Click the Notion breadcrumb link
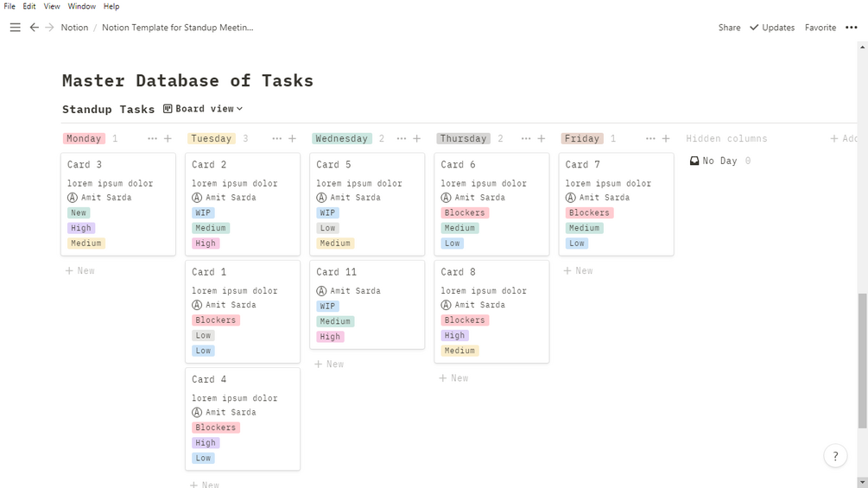The height and width of the screenshot is (488, 868). 74,28
